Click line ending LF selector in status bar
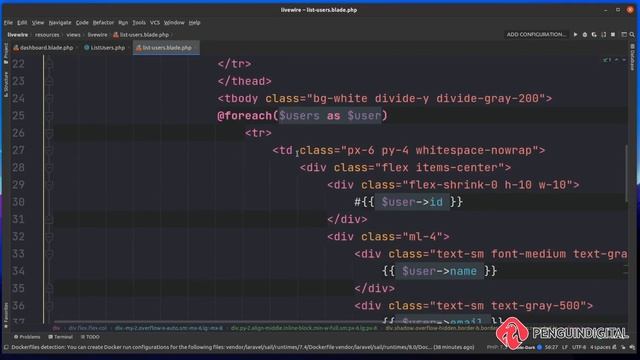This screenshot has width=640, height=360. [565, 347]
